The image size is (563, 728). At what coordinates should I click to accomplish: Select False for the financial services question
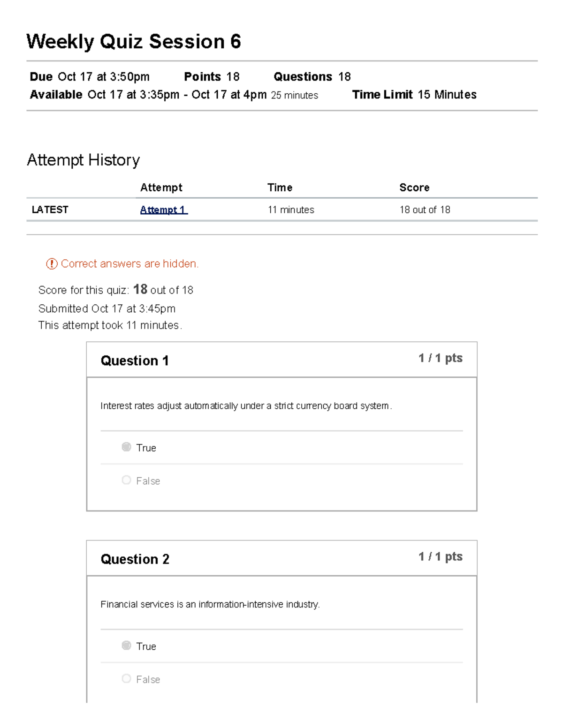(126, 679)
